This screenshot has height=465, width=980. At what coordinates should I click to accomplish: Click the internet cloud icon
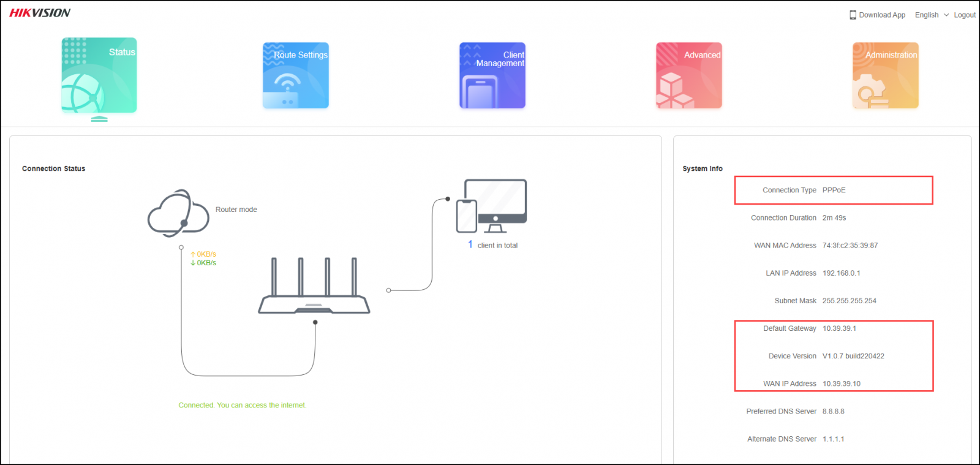click(178, 213)
